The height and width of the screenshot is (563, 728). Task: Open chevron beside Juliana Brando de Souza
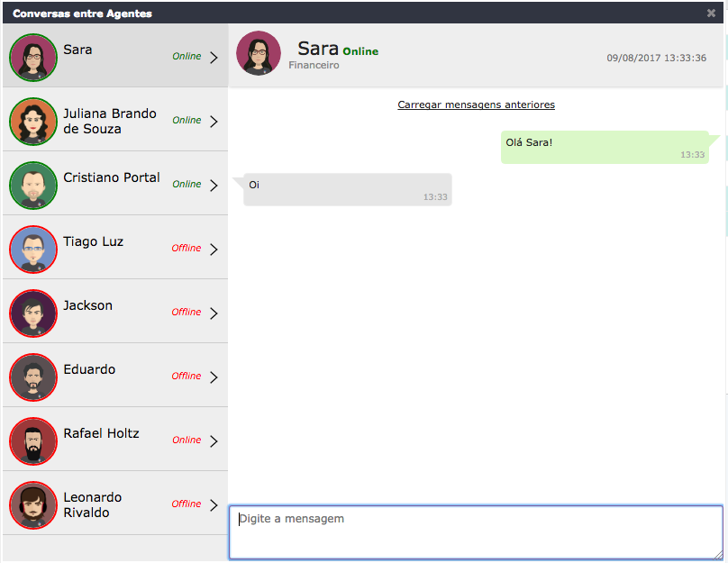[x=214, y=122]
